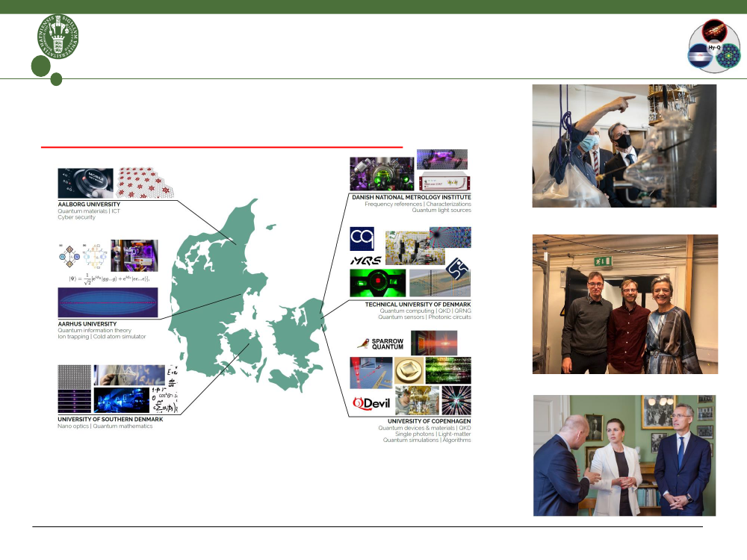Click the Aarhus quantum state equation

109,279
